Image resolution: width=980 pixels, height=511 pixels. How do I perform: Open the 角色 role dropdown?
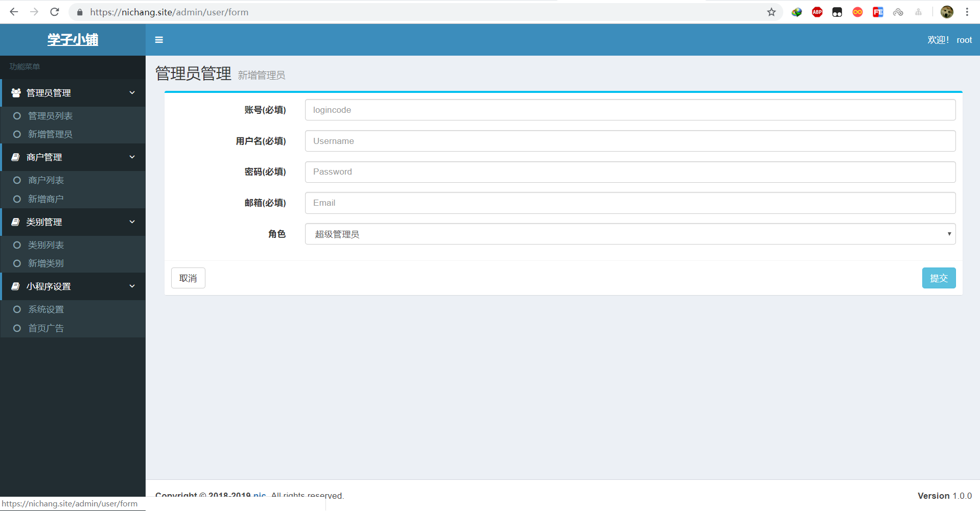(x=630, y=234)
